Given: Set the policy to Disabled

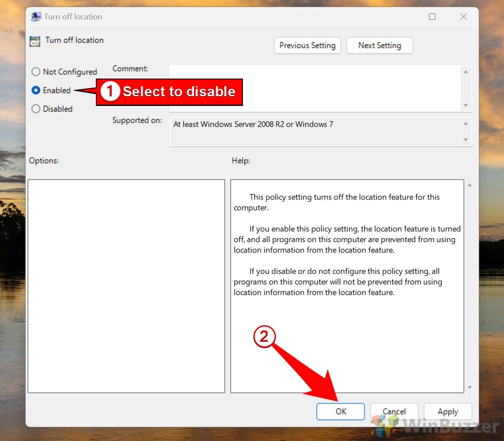Looking at the screenshot, I should point(36,109).
